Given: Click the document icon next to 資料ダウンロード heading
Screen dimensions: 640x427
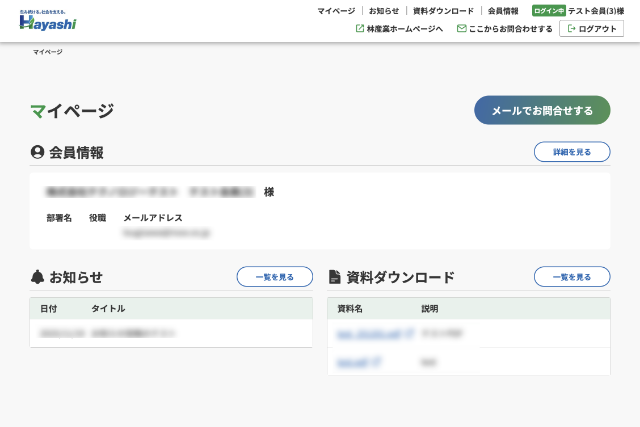Looking at the screenshot, I should (x=335, y=277).
